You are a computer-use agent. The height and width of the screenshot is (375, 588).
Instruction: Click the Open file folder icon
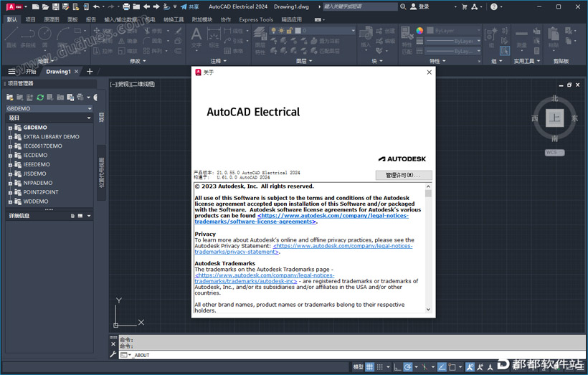pos(45,6)
